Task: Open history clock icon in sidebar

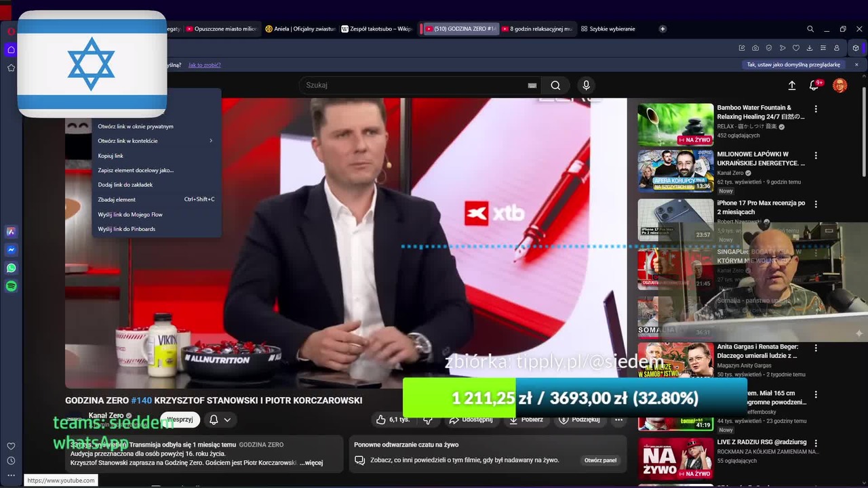Action: coord(11,461)
